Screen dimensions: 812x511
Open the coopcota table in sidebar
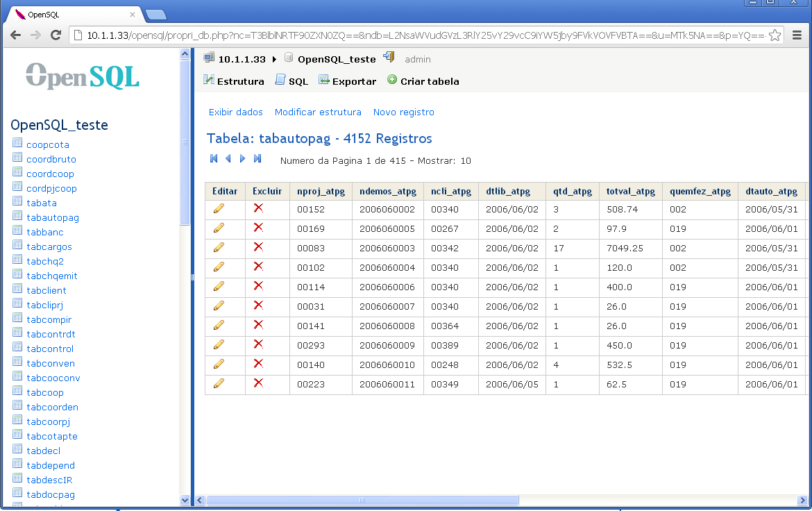coord(48,144)
